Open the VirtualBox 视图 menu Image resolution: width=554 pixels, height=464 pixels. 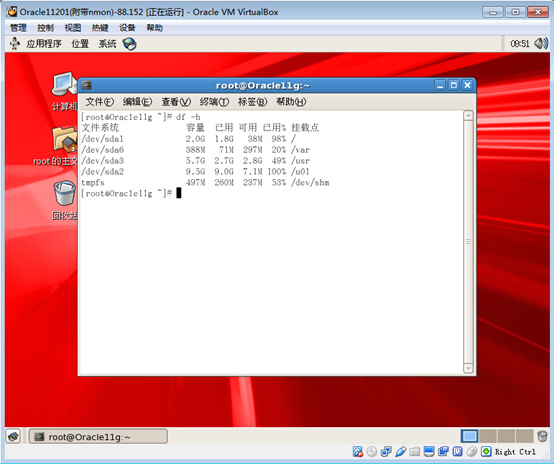[x=73, y=28]
